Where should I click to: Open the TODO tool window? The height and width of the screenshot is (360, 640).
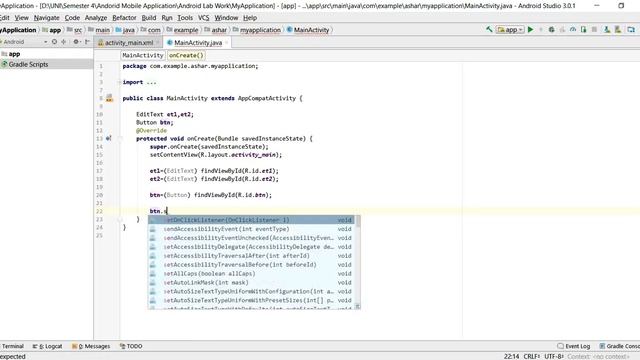[x=131, y=346]
